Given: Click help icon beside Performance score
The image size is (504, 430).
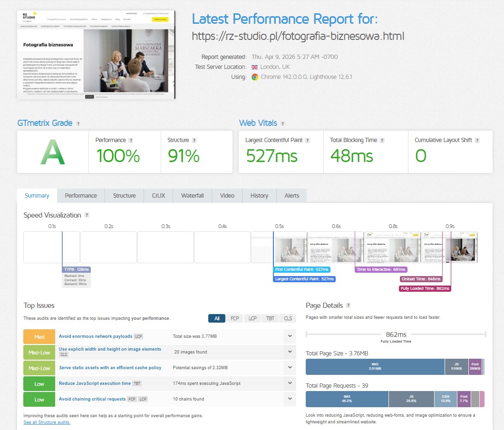Looking at the screenshot, I should 131,141.
